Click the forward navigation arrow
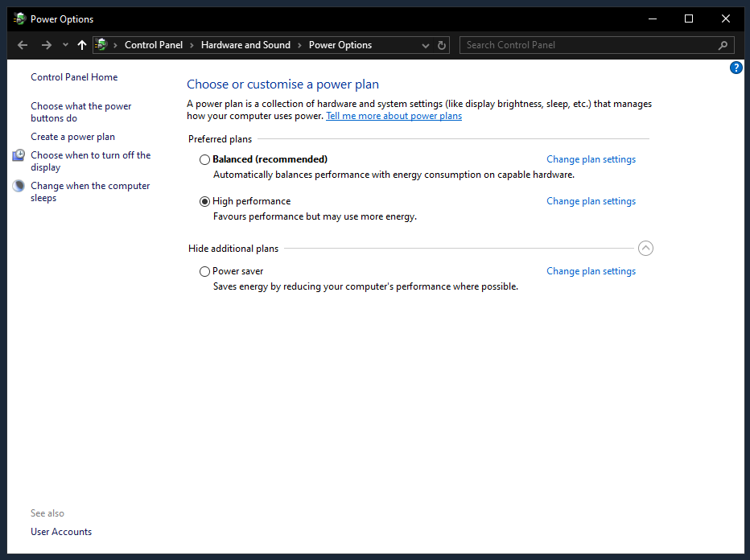 point(46,45)
